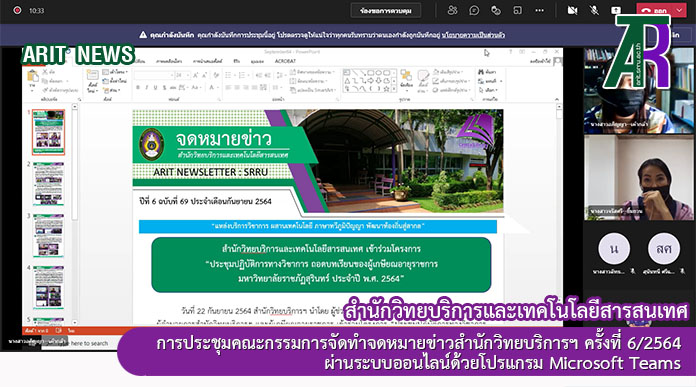
Task: Toggle underline formatting
Action: [155, 87]
